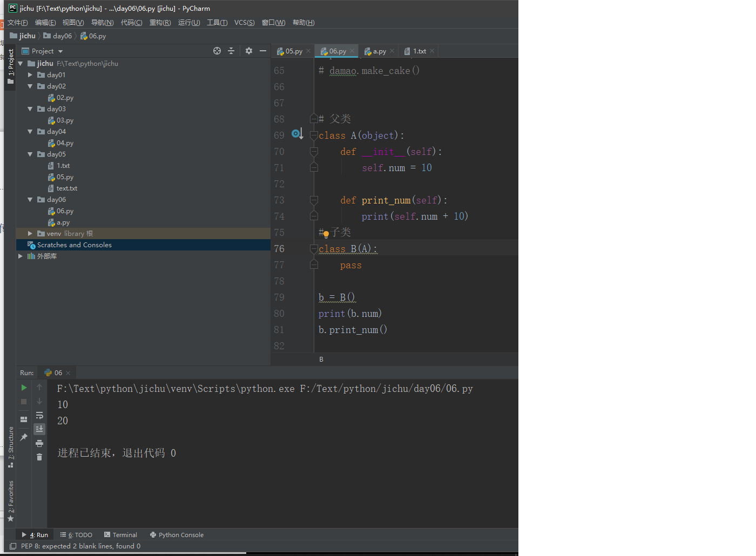Close the 06 run tab

click(68, 373)
